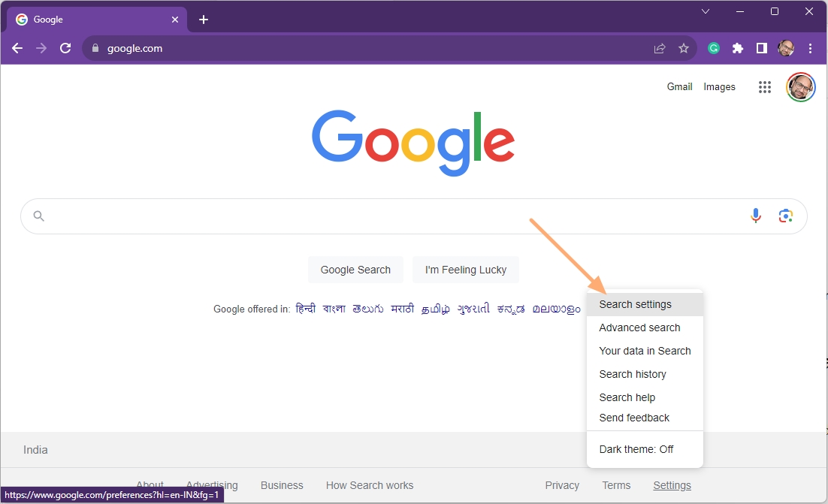
Task: Open the Grammarly extension icon
Action: click(x=713, y=49)
